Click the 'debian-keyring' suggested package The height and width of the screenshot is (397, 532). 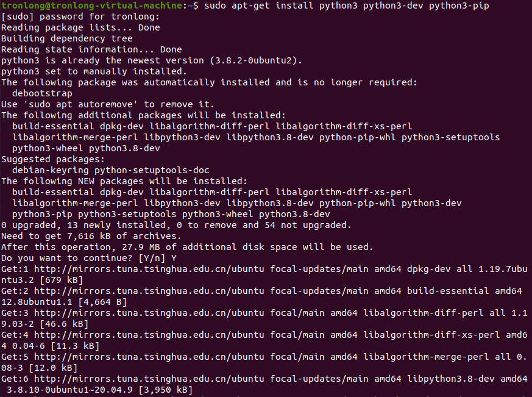coord(51,170)
